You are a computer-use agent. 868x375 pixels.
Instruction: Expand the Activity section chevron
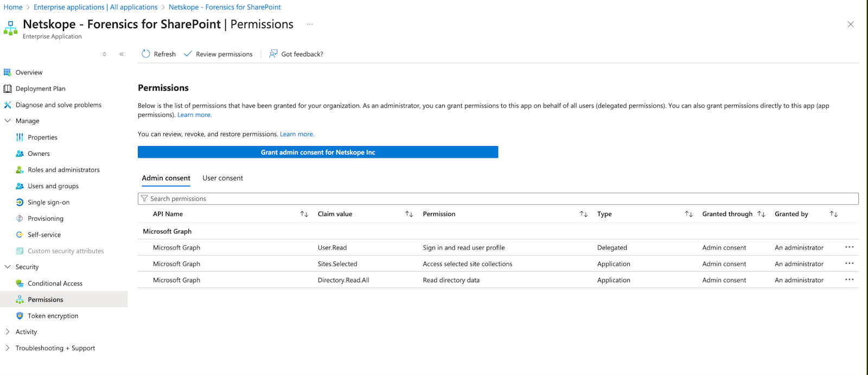tap(8, 332)
